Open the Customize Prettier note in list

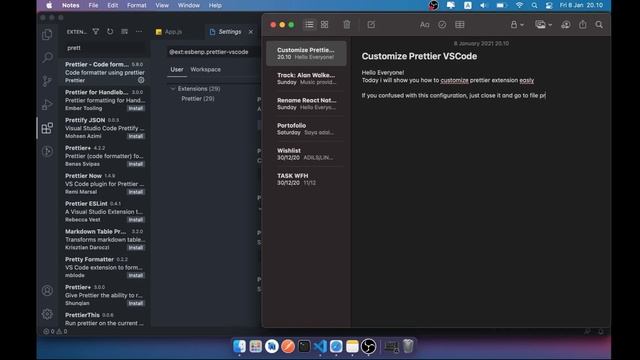pos(306,53)
